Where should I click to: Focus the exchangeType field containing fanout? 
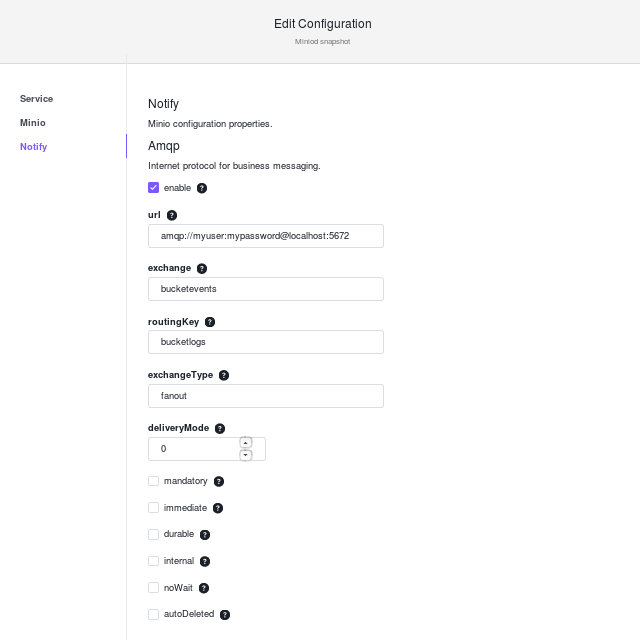coord(266,396)
